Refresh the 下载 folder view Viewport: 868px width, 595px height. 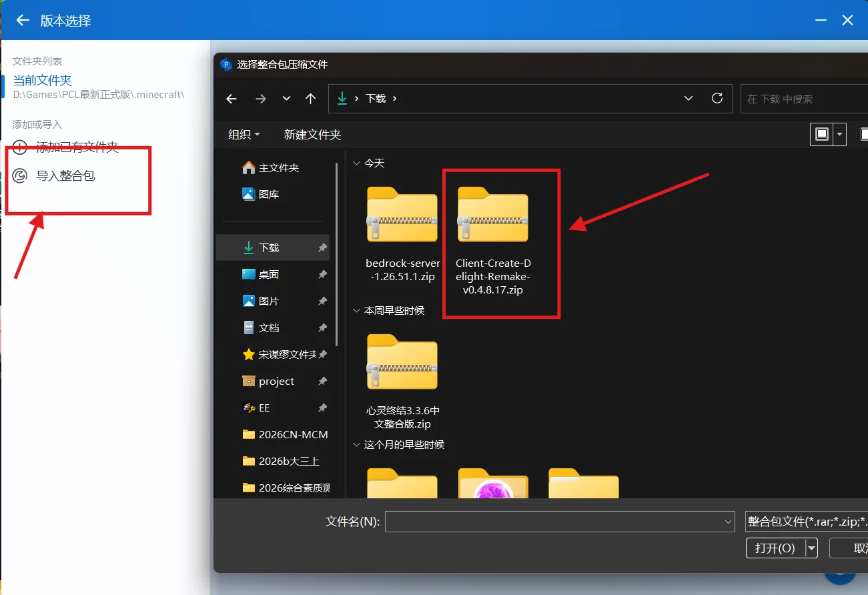coord(717,98)
